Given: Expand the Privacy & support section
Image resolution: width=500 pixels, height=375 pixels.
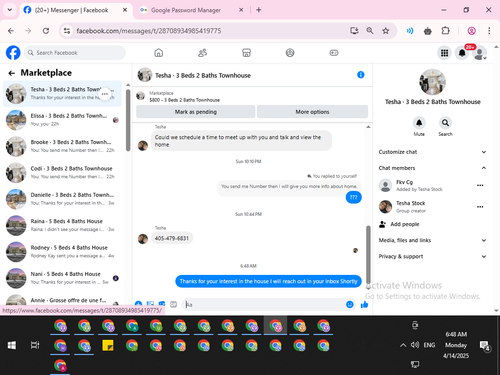Looking at the screenshot, I should point(432,256).
